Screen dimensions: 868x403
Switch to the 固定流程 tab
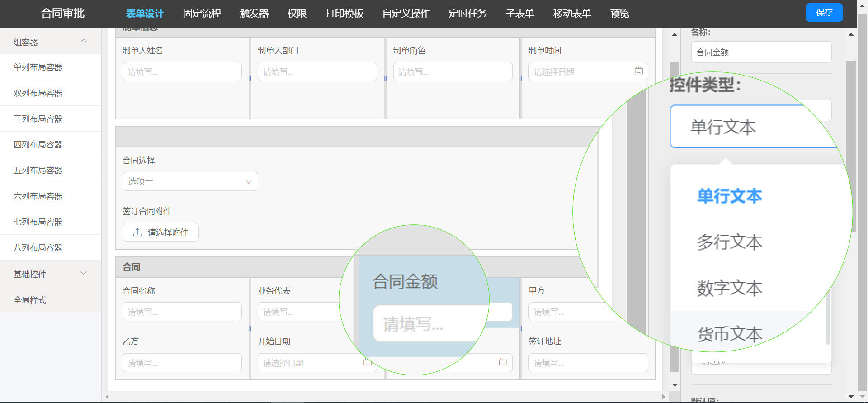click(x=202, y=14)
